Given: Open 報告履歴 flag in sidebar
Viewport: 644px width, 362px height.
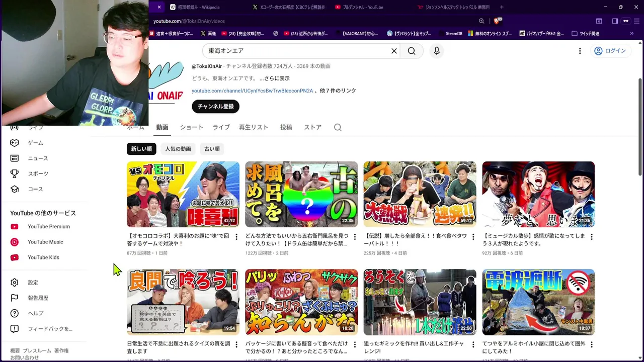Looking at the screenshot, I should click(15, 298).
